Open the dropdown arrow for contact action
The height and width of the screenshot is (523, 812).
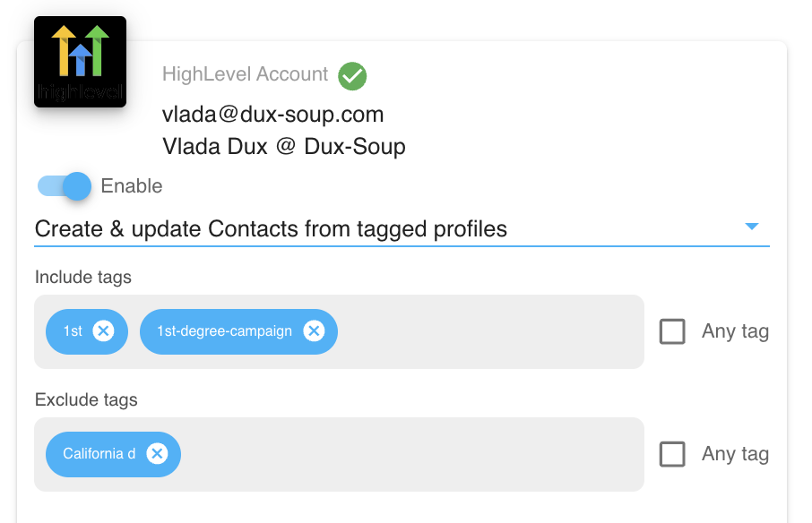coord(751,227)
